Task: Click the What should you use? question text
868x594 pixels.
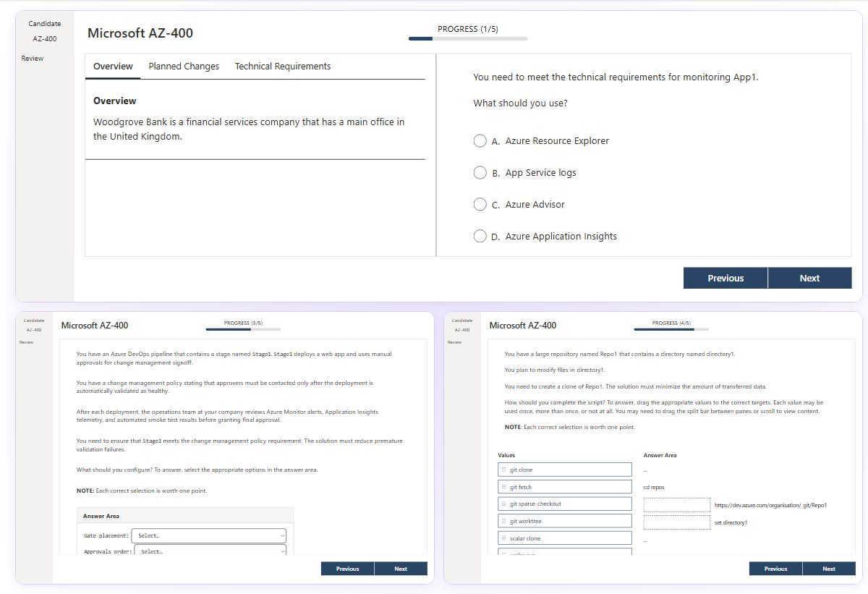Action: click(x=520, y=103)
